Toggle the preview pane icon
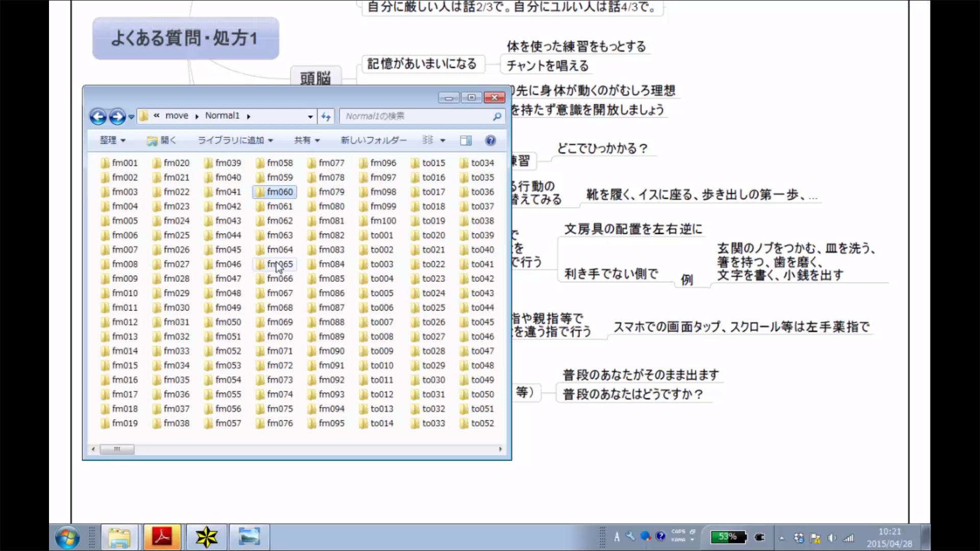980x551 pixels. click(465, 140)
